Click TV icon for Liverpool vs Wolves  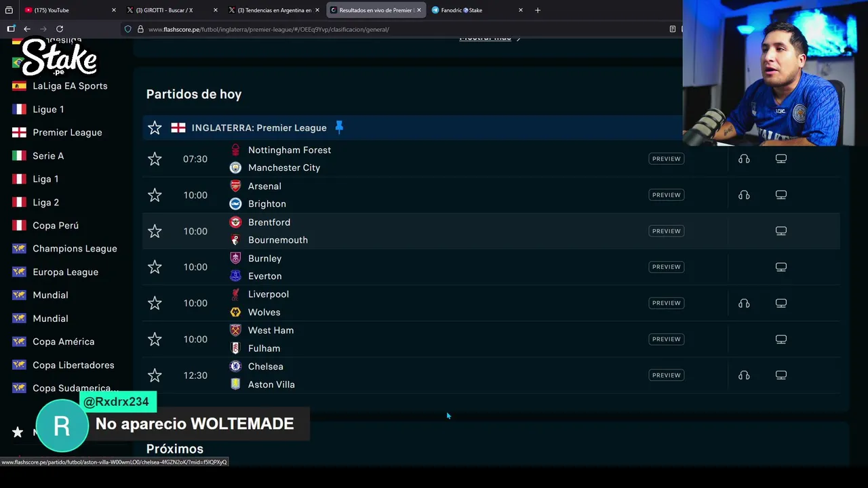(781, 303)
